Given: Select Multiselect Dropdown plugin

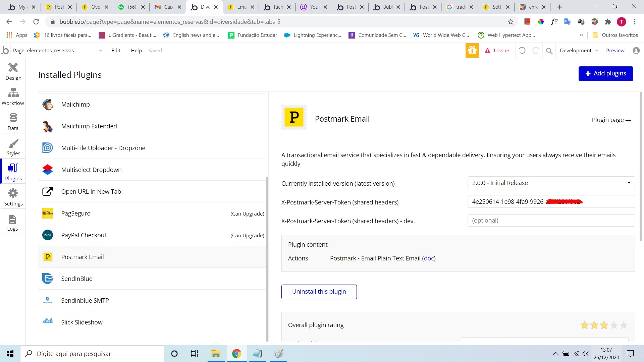Looking at the screenshot, I should (x=152, y=170).
